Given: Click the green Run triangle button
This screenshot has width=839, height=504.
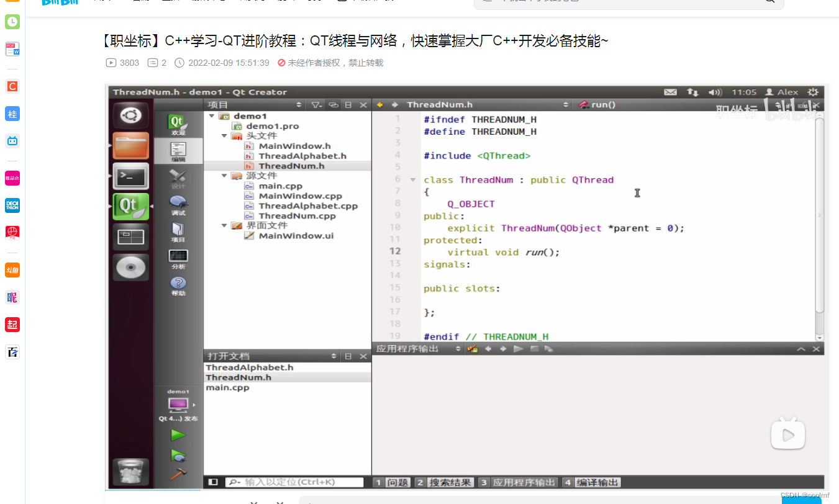Looking at the screenshot, I should click(x=178, y=436).
